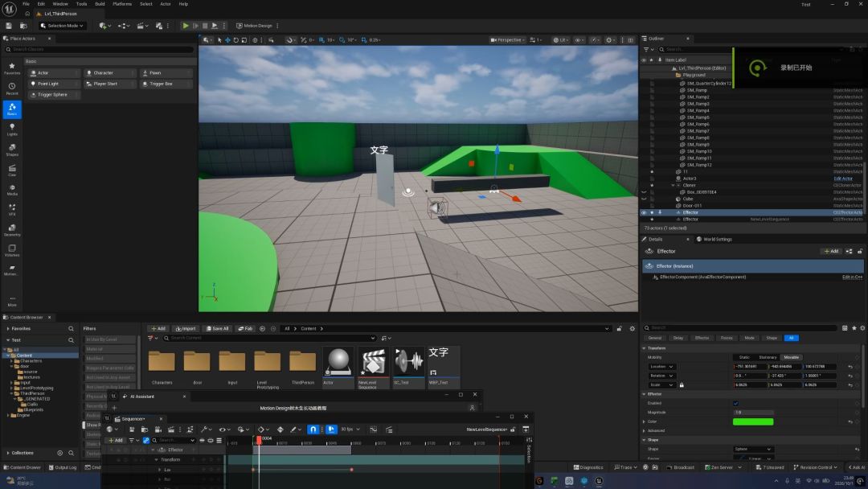Toggle visibility of the selected Effector in Outliner
The height and width of the screenshot is (489, 868).
[x=643, y=212]
